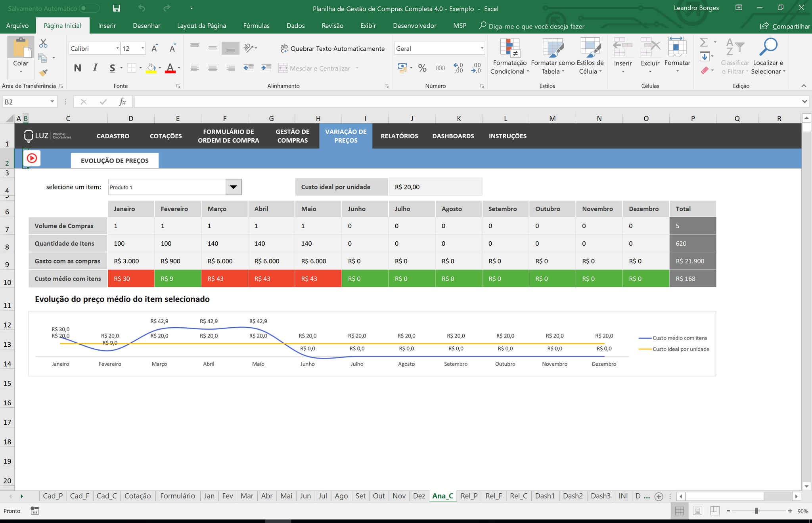This screenshot has height=523, width=812.
Task: Click the Cut scissors icon
Action: pyautogui.click(x=43, y=43)
